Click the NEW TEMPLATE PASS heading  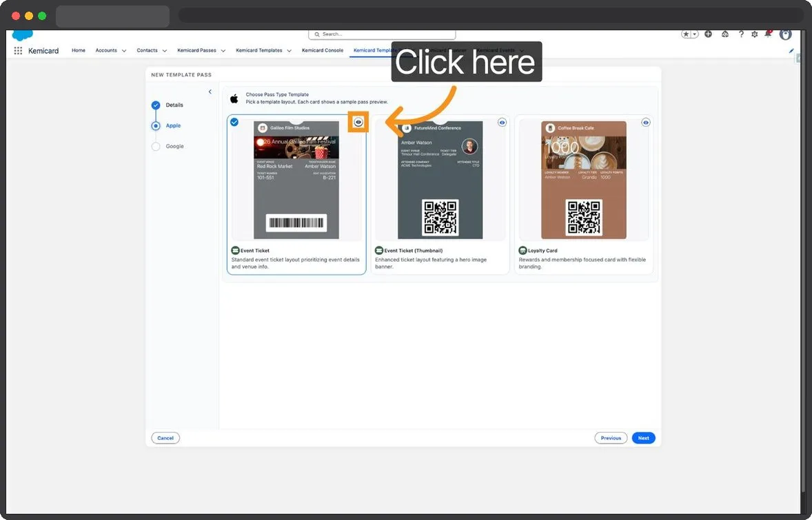181,75
